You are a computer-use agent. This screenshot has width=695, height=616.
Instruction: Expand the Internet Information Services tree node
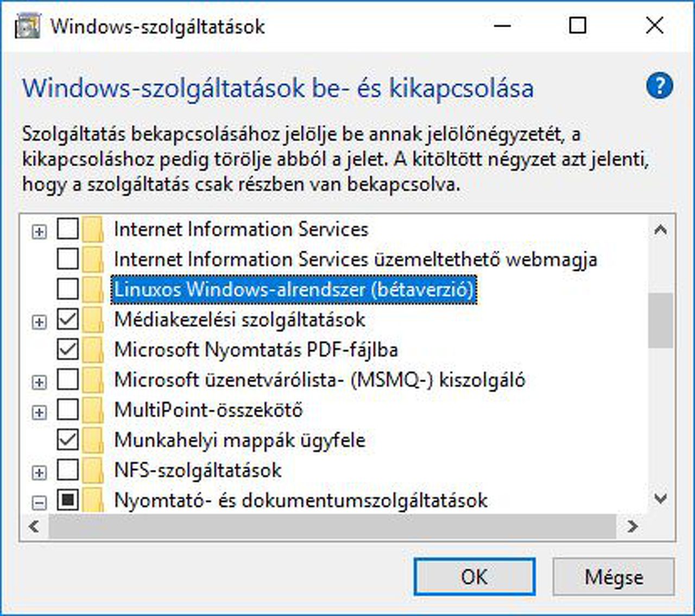[39, 232]
